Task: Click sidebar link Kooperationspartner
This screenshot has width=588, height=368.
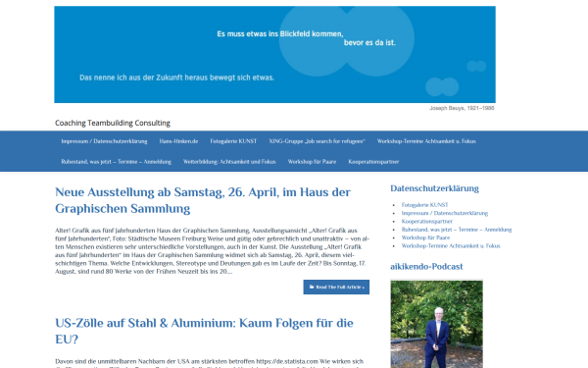Action: (x=427, y=222)
